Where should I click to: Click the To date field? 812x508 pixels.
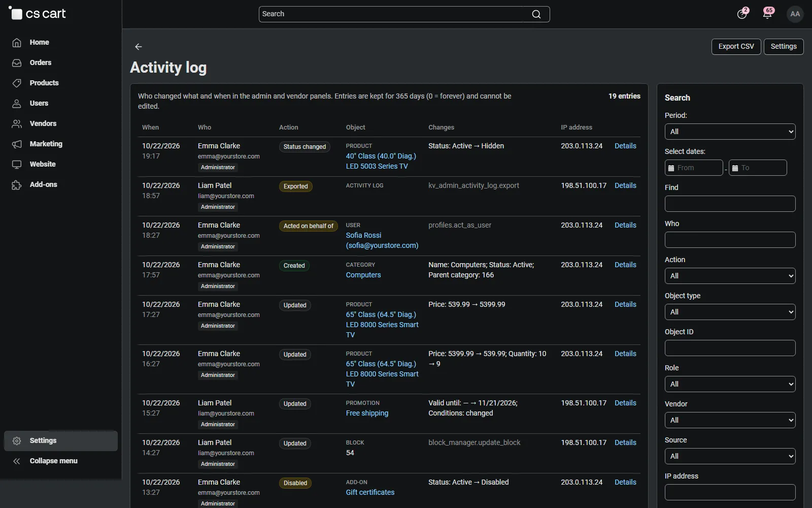click(x=758, y=168)
